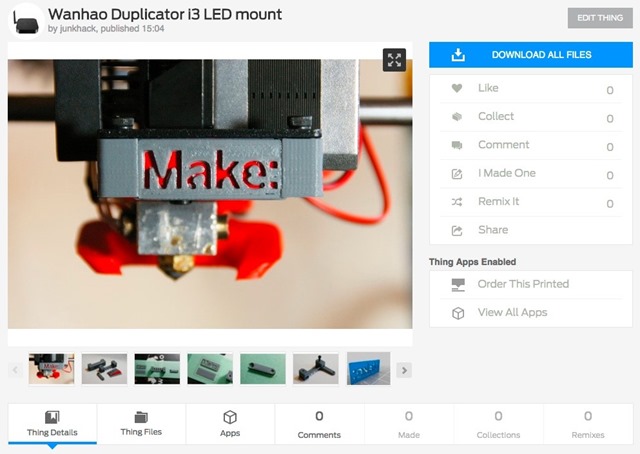Select fifth thumbnail with flat bracket

[x=263, y=369]
